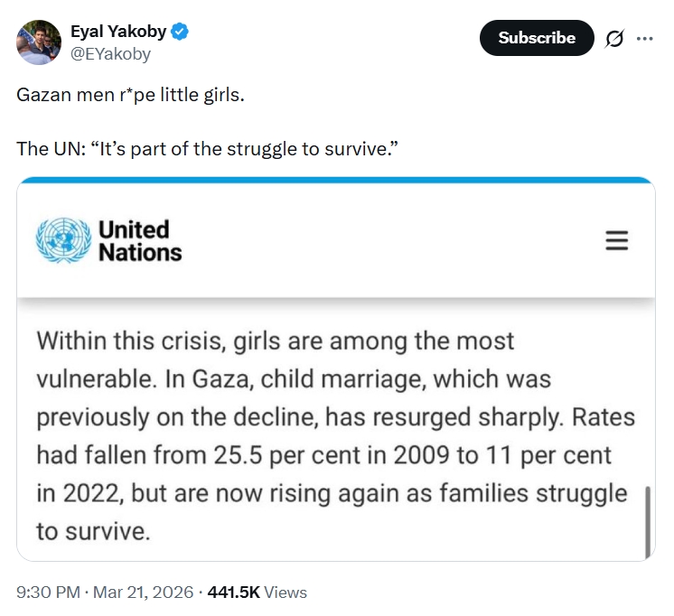Click the tweet's first line about Gazan men
674x616 pixels.
(130, 94)
